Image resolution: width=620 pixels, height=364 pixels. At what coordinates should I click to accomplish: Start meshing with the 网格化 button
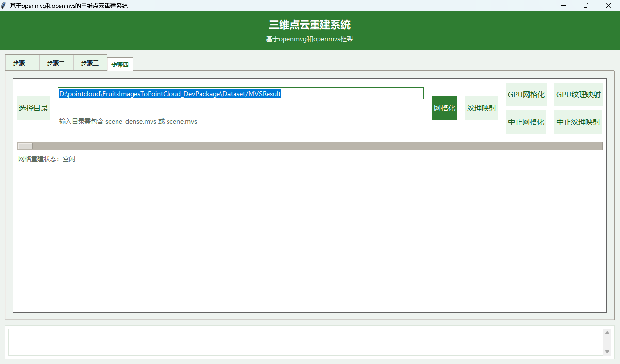[x=444, y=108]
